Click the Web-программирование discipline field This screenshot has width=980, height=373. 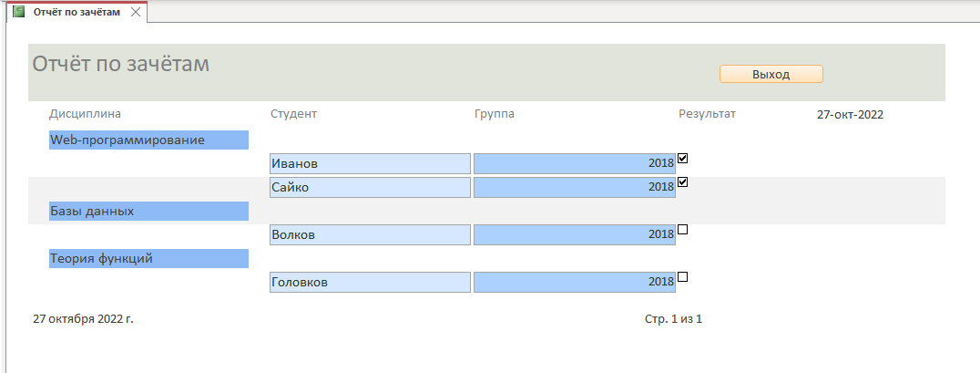(x=148, y=140)
